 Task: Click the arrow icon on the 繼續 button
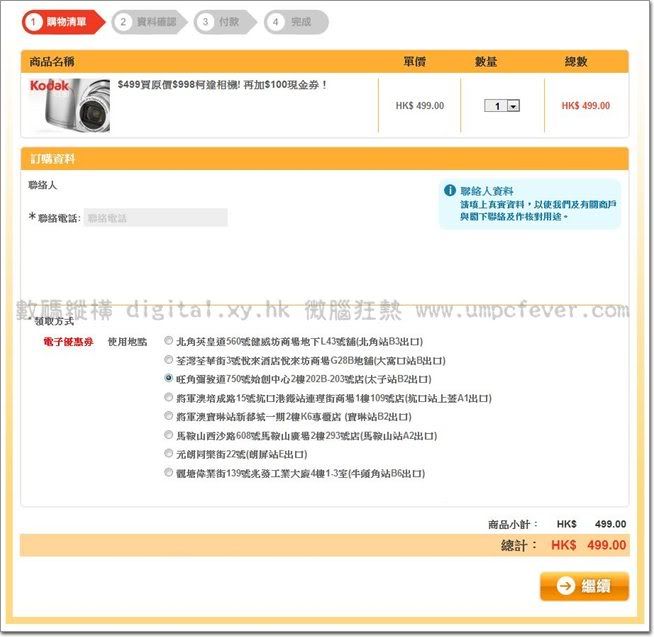click(x=565, y=586)
